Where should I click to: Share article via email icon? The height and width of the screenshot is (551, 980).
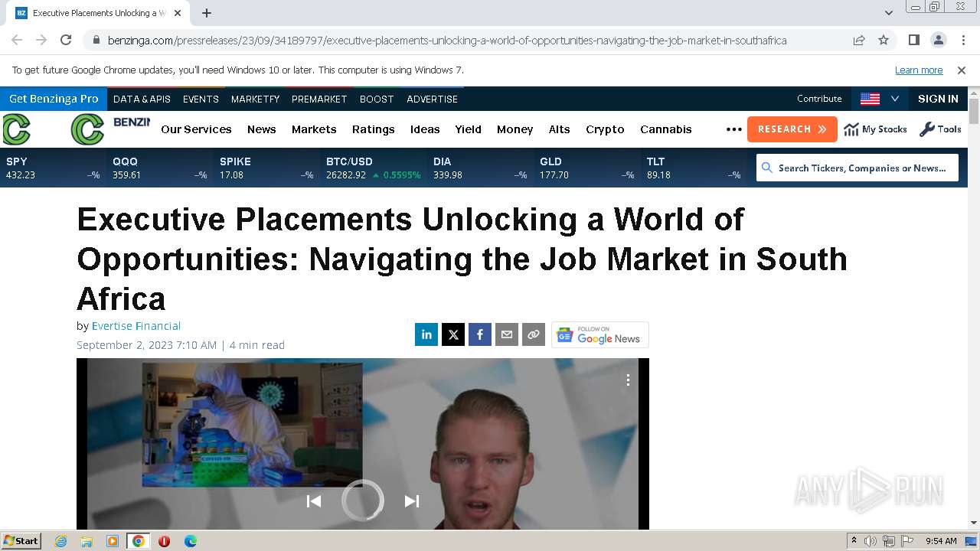507,334
